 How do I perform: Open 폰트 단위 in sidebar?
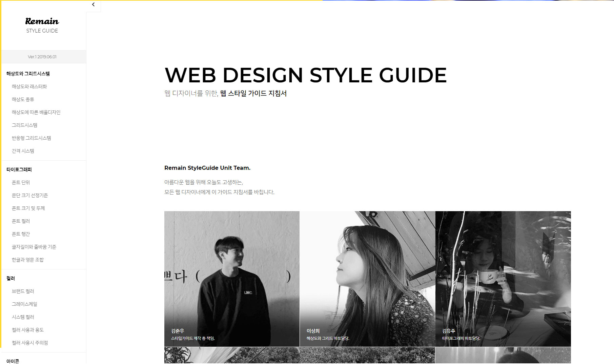(x=21, y=182)
